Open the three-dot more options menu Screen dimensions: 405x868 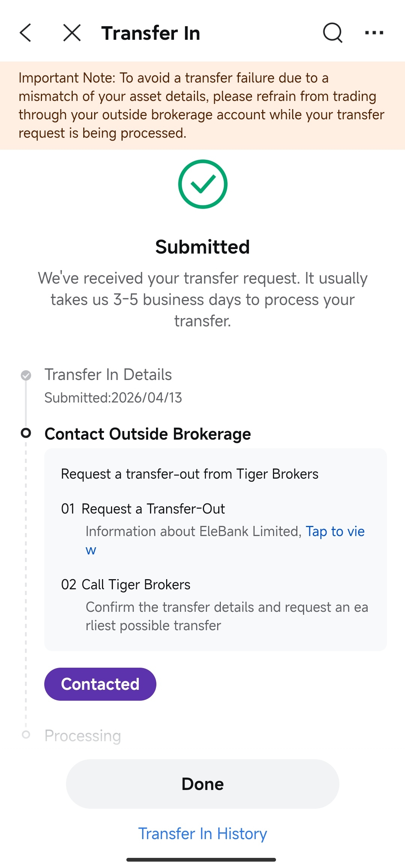coord(374,33)
